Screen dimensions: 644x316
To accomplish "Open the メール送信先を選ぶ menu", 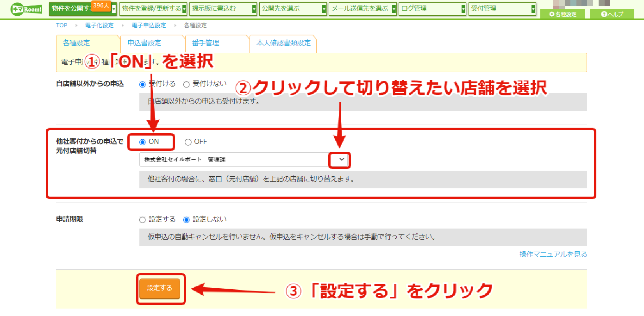I will pyautogui.click(x=363, y=9).
